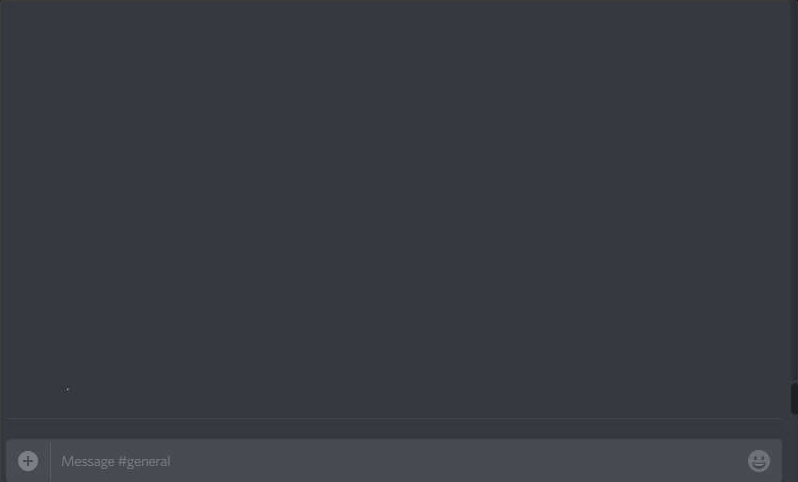The image size is (798, 482).
Task: Open the attachment menu with circled plus
Action: click(28, 461)
